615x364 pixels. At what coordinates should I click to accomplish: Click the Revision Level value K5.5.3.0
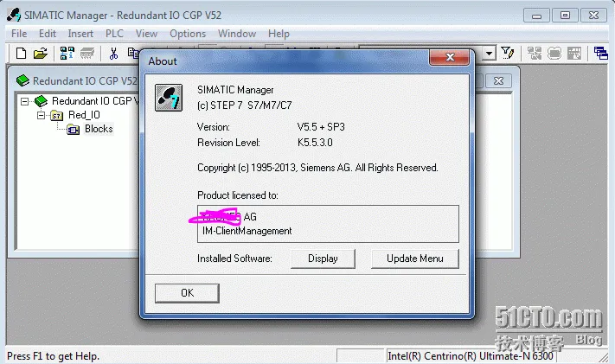coord(315,143)
